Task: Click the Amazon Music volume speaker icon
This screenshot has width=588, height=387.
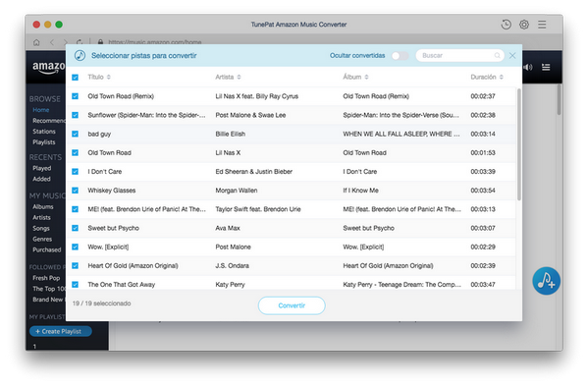Action: (528, 67)
